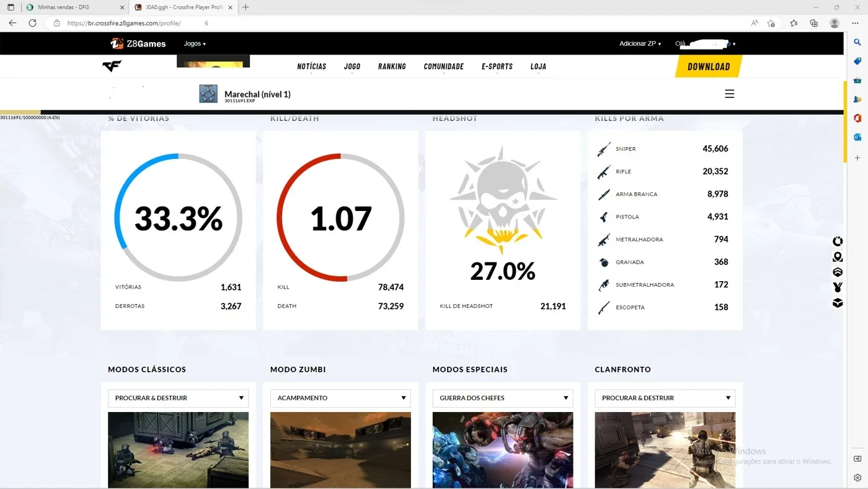Open Edge sidebar Tools briefcase
Viewport: 868px width, 489px height.
pos(857,80)
